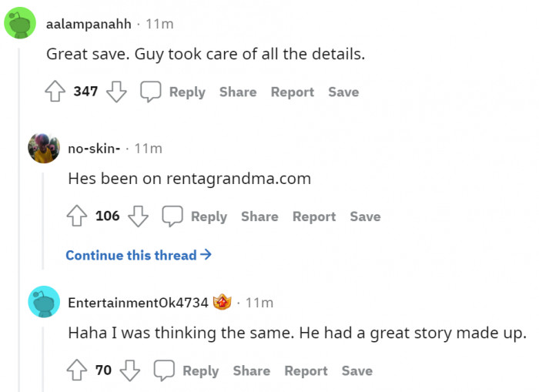The image size is (539, 392).
Task: Expand Continue this thread link
Action: point(139,255)
